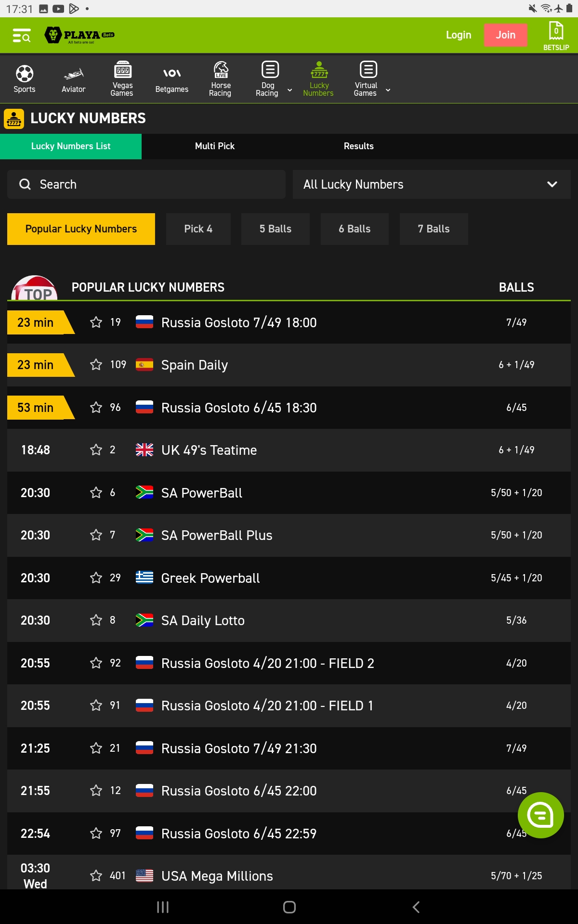Filter by 6 Balls
Viewport: 578px width, 924px height.
355,229
